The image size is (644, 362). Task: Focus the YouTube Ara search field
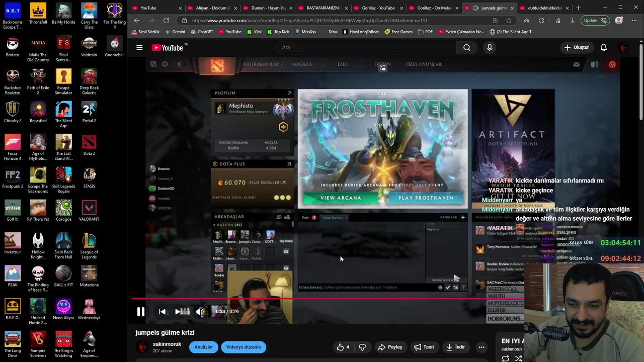pos(366,48)
